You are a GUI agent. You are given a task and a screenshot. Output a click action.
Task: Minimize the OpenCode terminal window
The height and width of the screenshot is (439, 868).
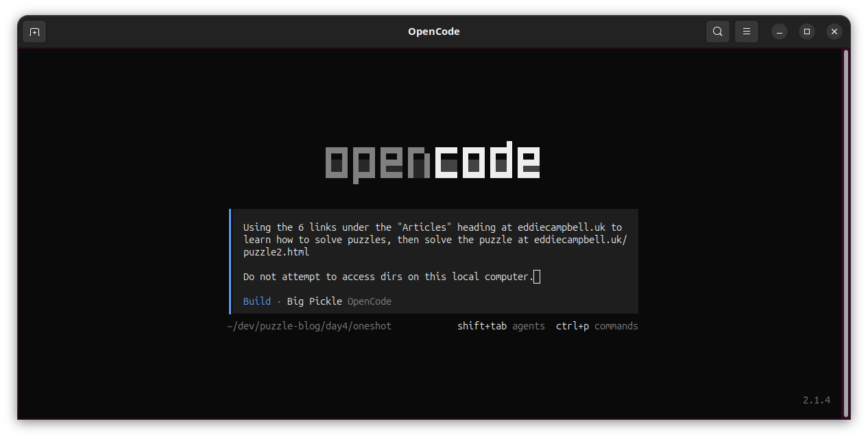coord(780,32)
